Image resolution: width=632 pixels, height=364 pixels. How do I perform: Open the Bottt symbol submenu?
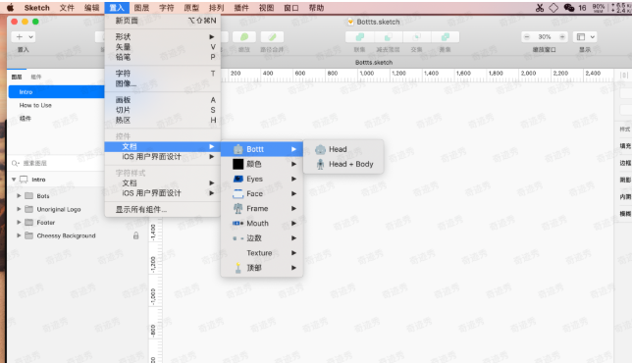262,149
